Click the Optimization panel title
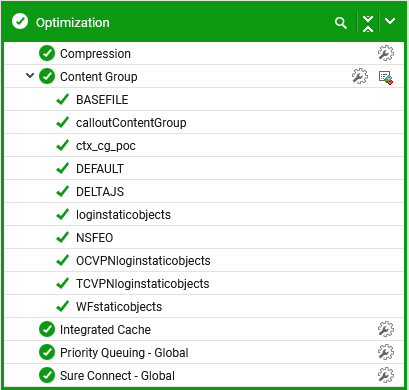 click(x=73, y=23)
